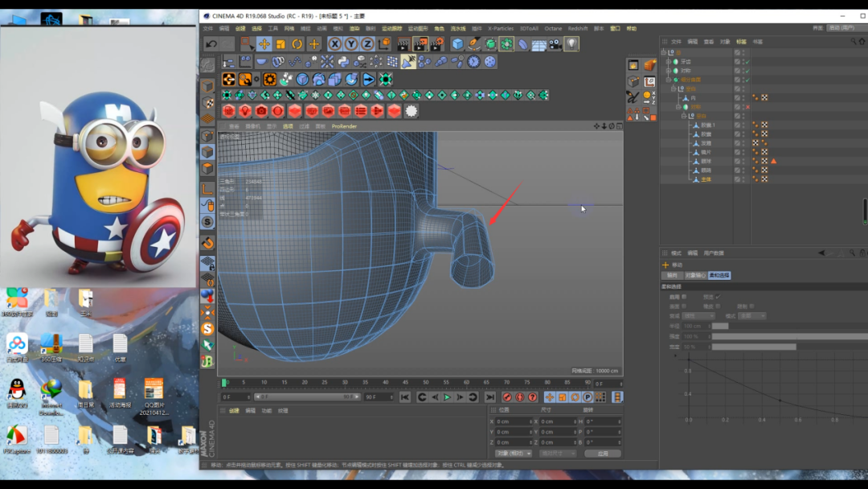Expand the 牙齿 tree node

pos(669,61)
